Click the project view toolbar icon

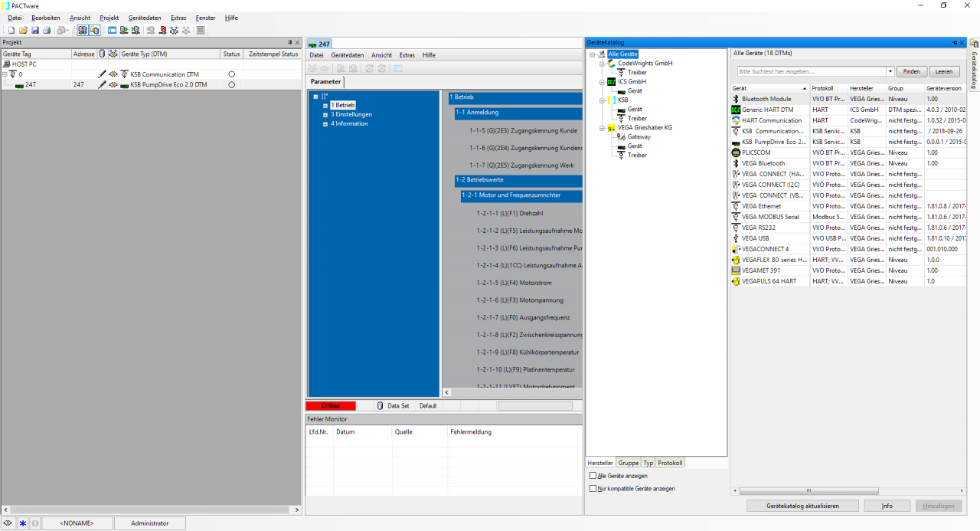click(x=113, y=30)
